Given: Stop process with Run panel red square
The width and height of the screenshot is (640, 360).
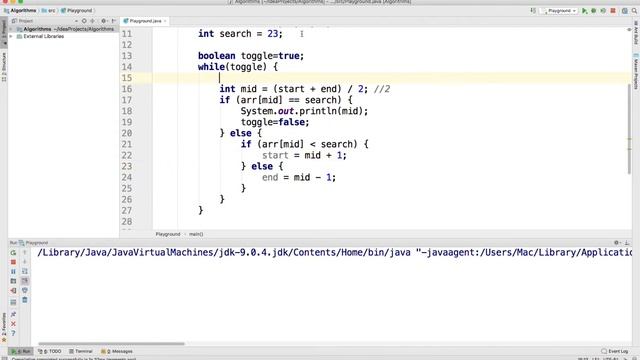Looking at the screenshot, I should coord(13,262).
